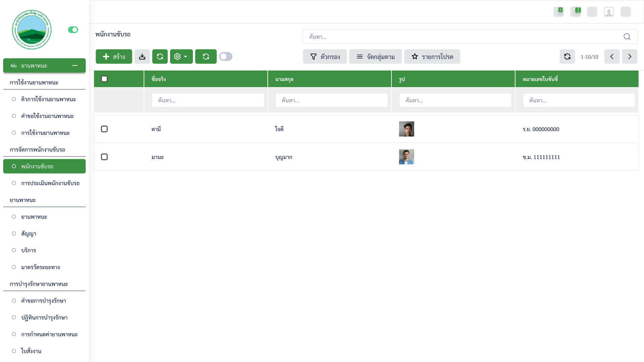This screenshot has width=644, height=362.
Task: Click the download export icon button
Action: click(x=142, y=56)
